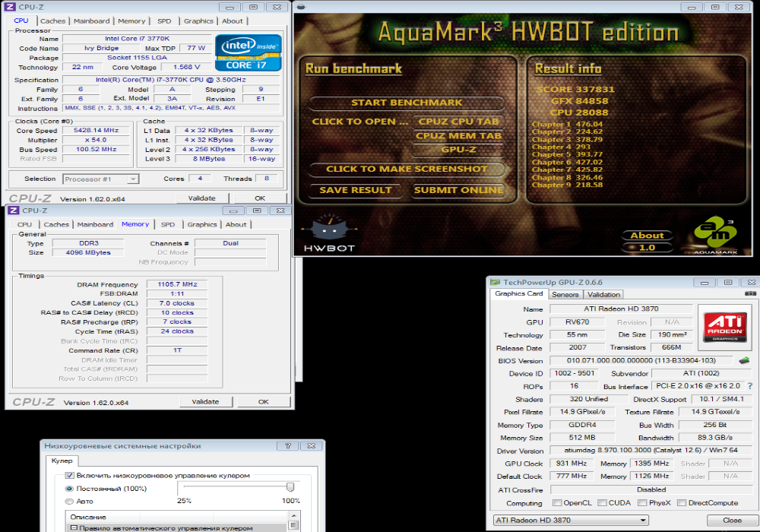This screenshot has width=760, height=532.
Task: Click the scrollbar up arrow in description list
Action: (293, 515)
